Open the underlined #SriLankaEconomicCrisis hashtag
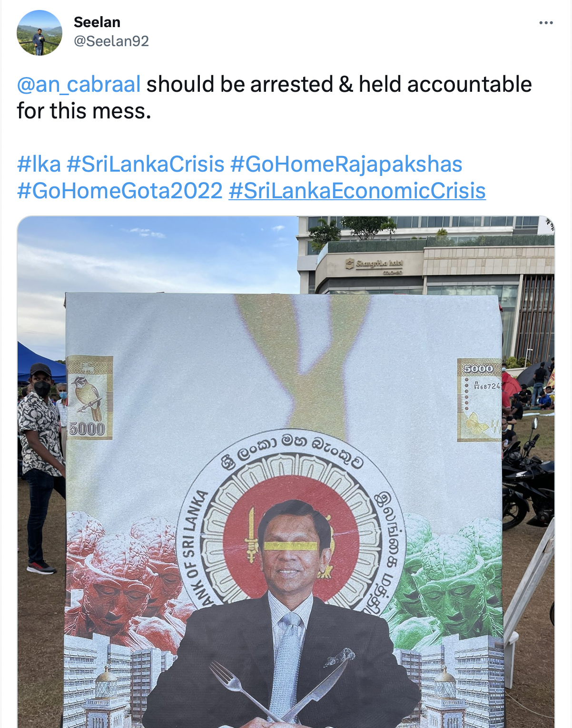Viewport: 572px width, 728px height. (x=357, y=191)
